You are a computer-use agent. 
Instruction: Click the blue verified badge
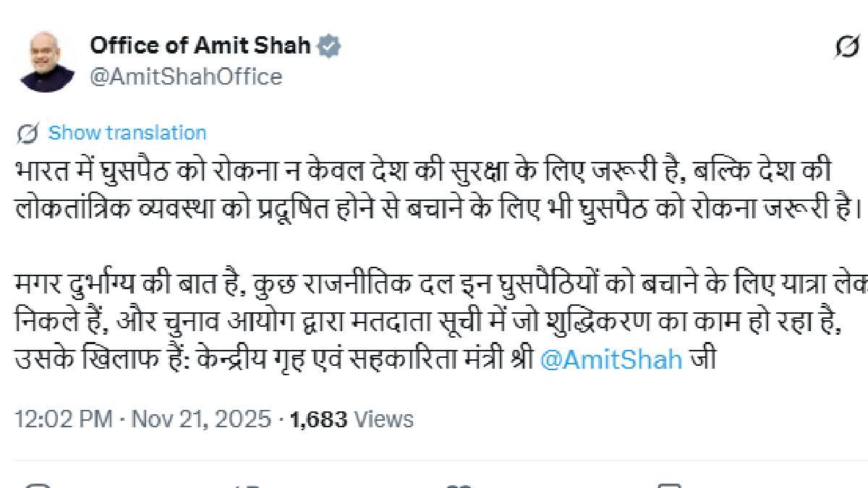coord(330,46)
